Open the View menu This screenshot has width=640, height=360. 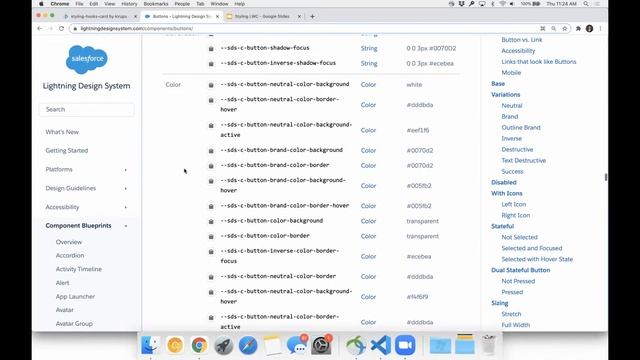click(x=109, y=4)
